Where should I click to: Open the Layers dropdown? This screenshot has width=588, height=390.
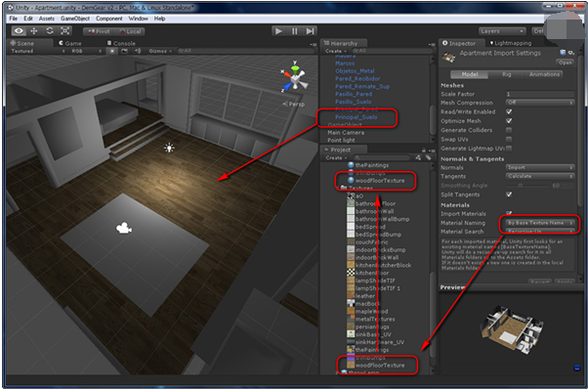pyautogui.click(x=502, y=31)
